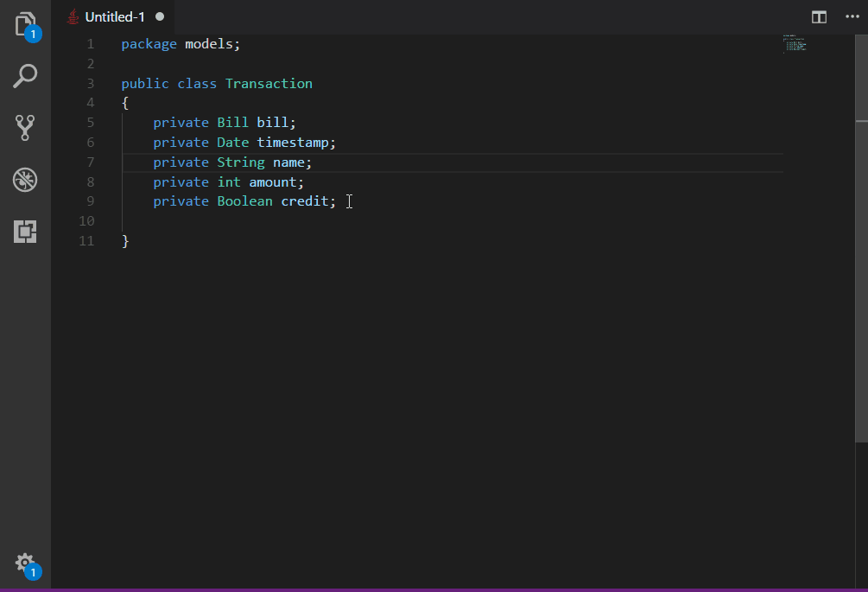Open the More Actions ellipsis menu
This screenshot has height=592, width=868.
[851, 16]
